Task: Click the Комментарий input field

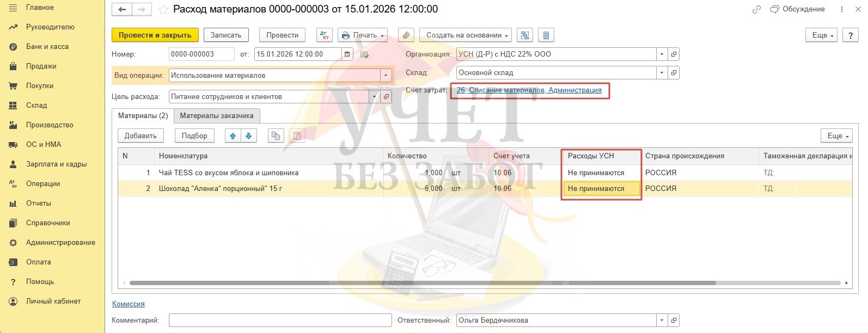Action: tap(280, 320)
